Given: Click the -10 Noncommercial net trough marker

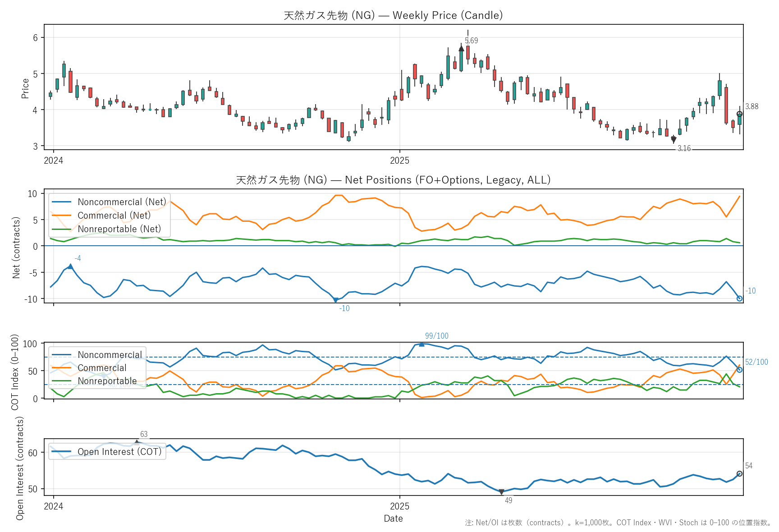Looking at the screenshot, I should [x=335, y=300].
